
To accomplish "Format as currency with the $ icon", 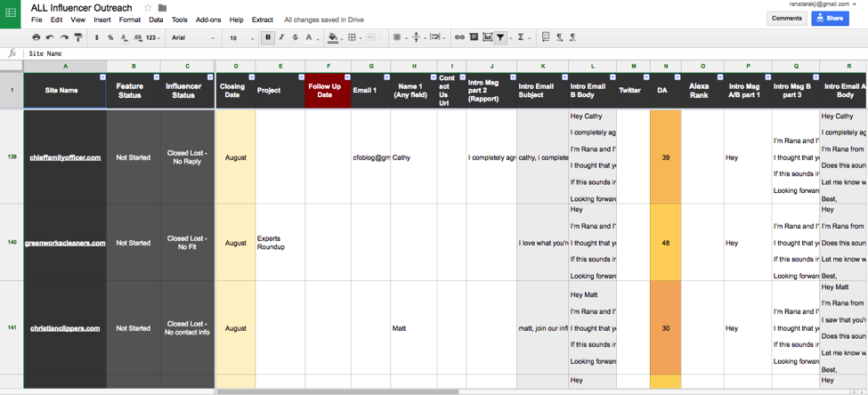I will (x=97, y=37).
